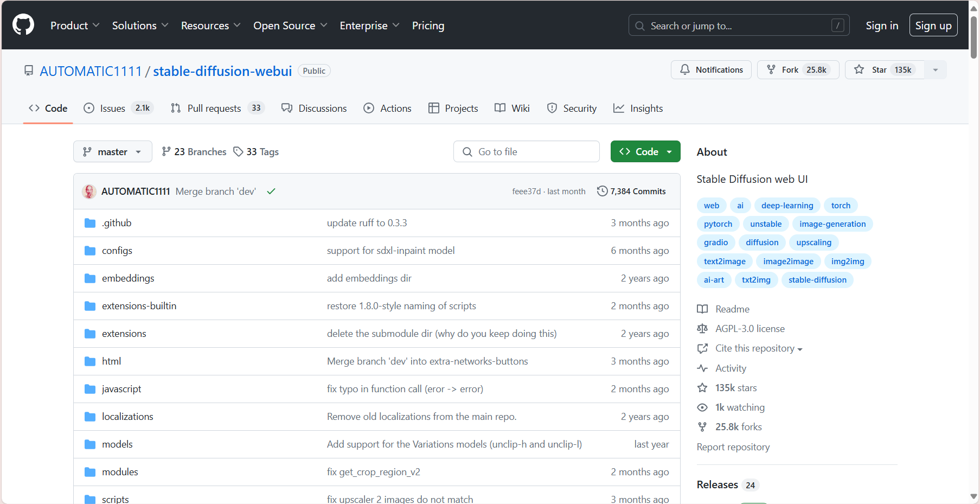Select the stable-diffusion topic tag
This screenshot has width=980, height=504.
(817, 280)
